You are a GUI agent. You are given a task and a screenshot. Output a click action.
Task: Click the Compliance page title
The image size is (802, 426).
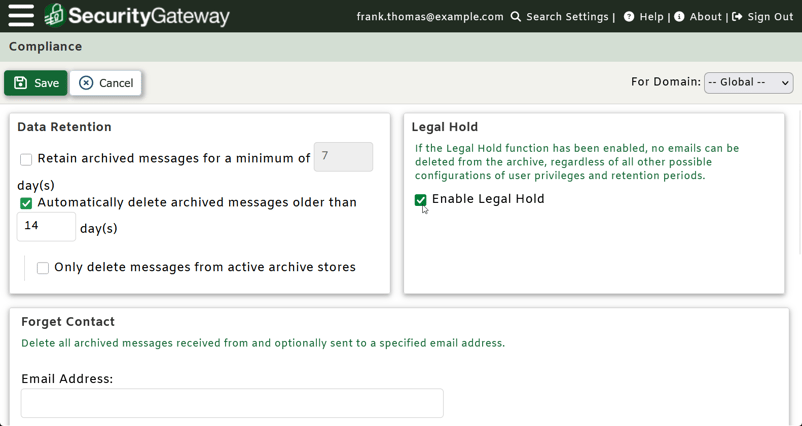pyautogui.click(x=46, y=47)
